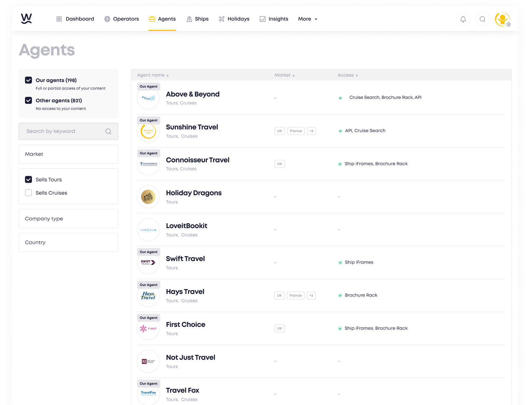
Task: Click UK market tag for First Choice
Action: 280,328
